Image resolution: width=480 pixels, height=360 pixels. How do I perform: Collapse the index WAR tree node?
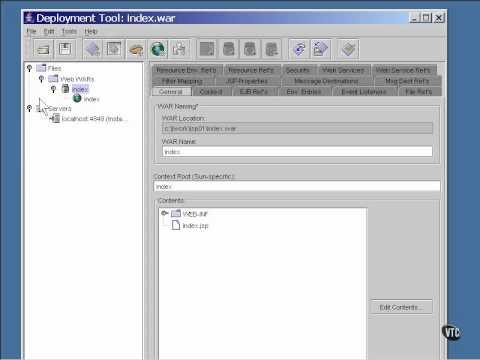[x=53, y=89]
